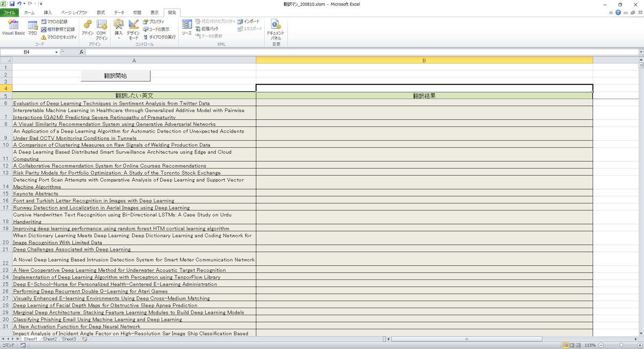Open the ファイル (File) tab
Image resolution: width=644 pixels, height=349 pixels.
coord(10,12)
